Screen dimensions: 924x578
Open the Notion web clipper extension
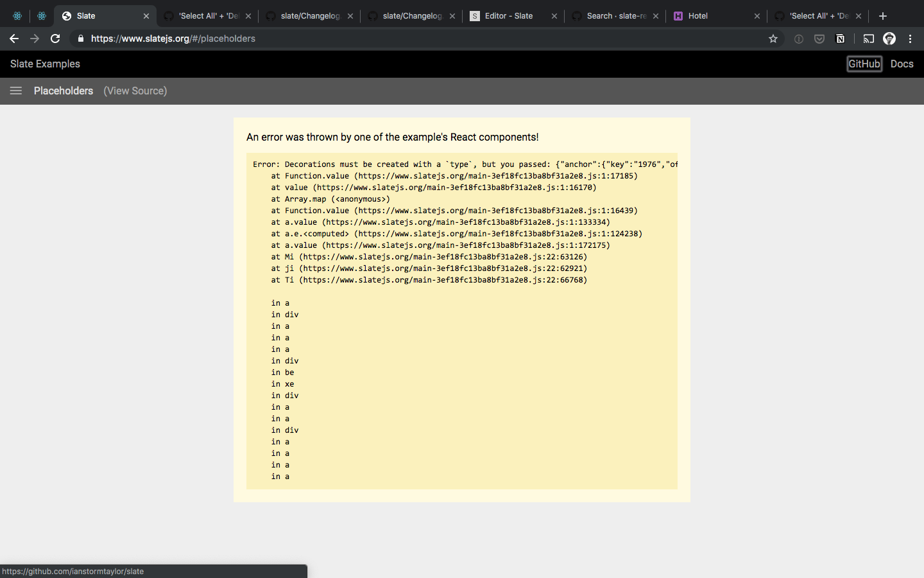coord(840,39)
